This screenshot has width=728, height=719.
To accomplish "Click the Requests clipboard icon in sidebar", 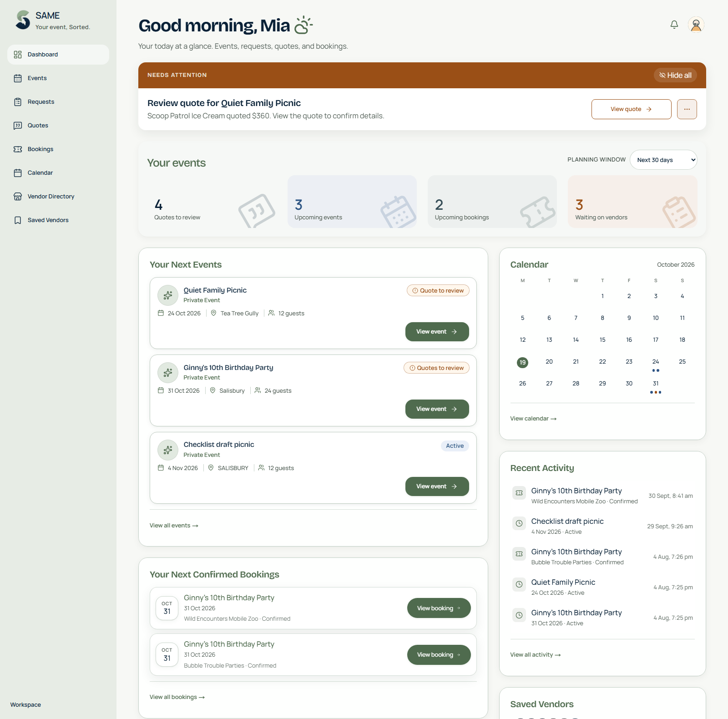I will (x=18, y=102).
